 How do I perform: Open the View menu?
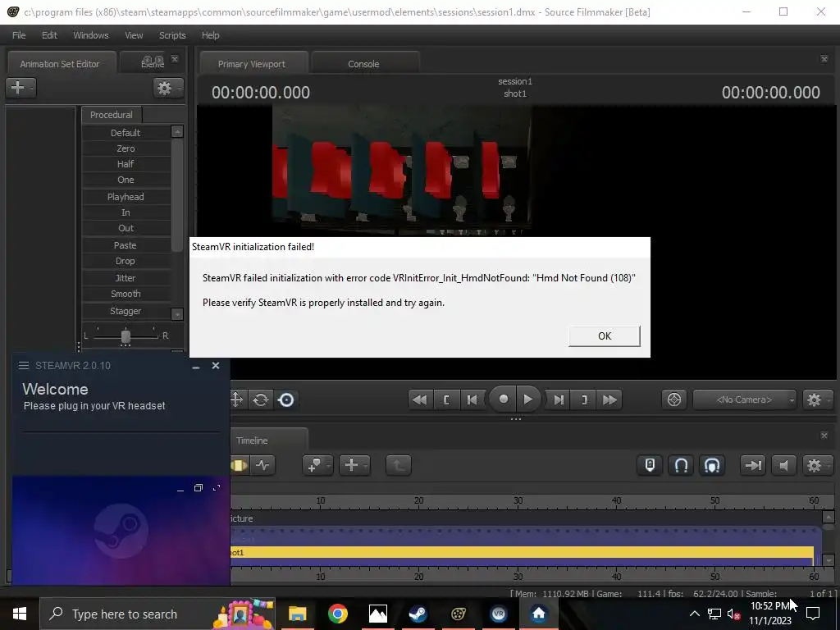pyautogui.click(x=134, y=35)
